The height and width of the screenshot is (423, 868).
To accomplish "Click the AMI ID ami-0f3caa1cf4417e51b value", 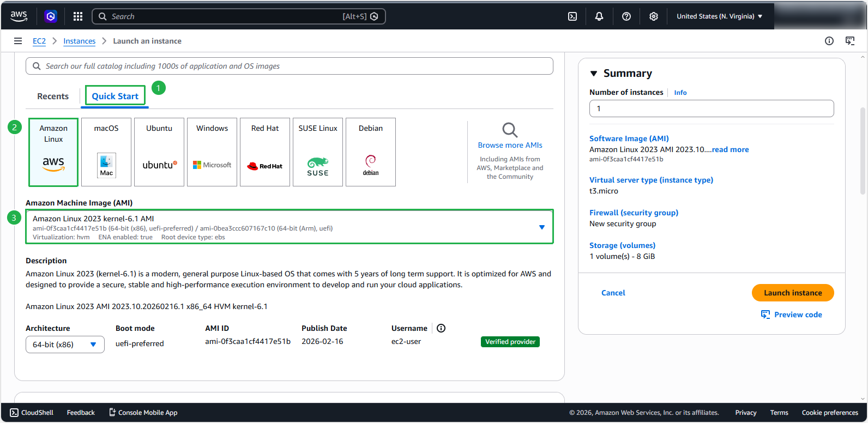I will click(x=248, y=341).
